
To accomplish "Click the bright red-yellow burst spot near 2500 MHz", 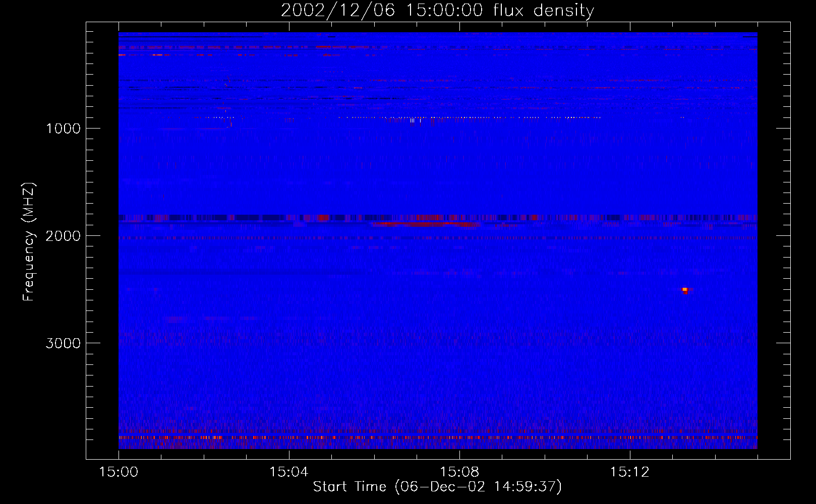I will 685,290.
